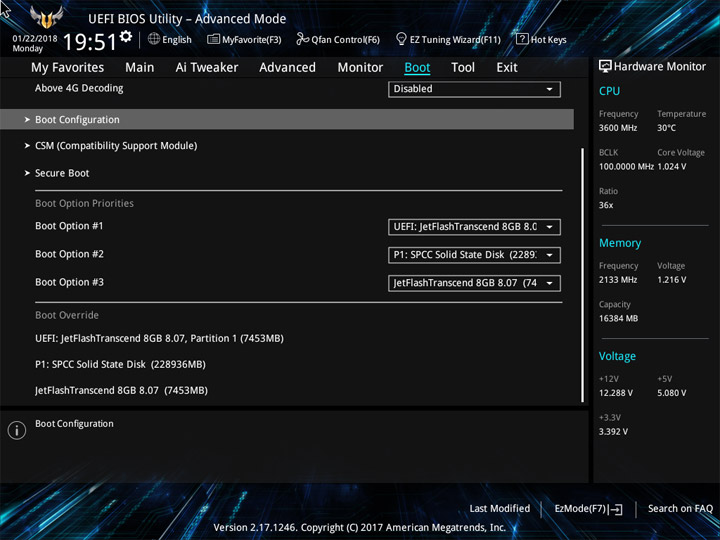The width and height of the screenshot is (720, 540).
Task: Click the +5V value 5.080 V
Action: tap(672, 393)
